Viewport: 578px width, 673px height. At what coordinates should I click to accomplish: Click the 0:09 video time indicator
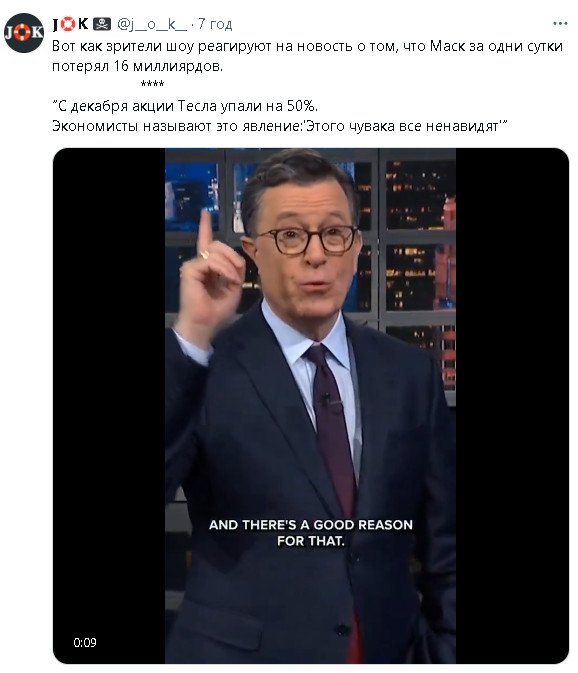tap(85, 642)
